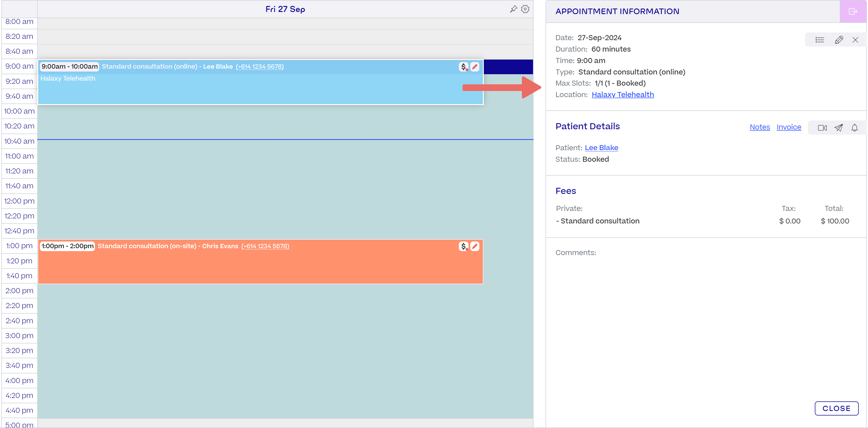Click Chris Evans phone number link

point(265,246)
